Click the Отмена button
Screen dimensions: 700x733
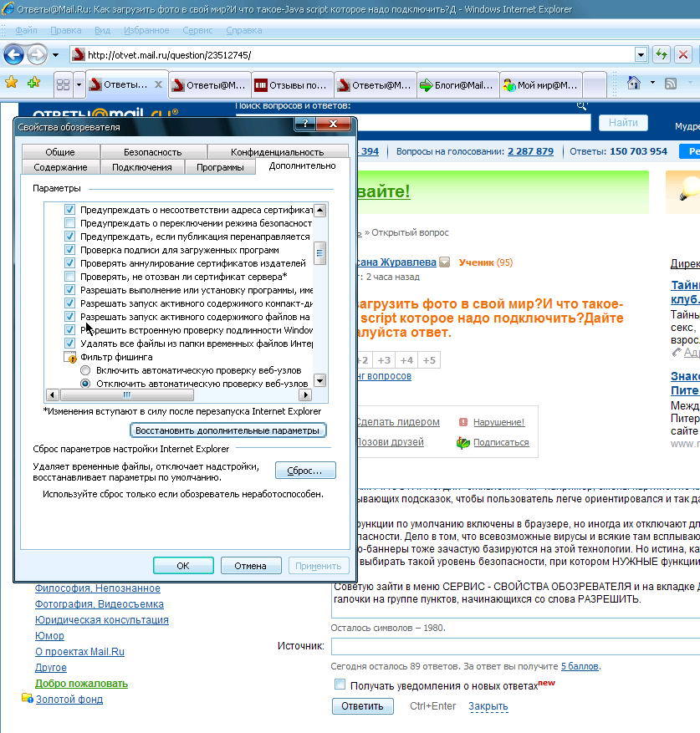tap(250, 566)
